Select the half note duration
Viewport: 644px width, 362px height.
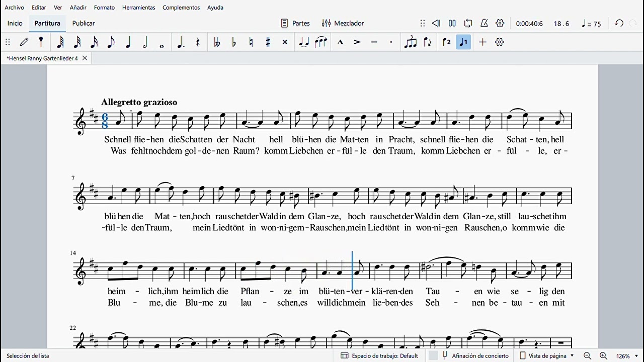[x=145, y=42]
